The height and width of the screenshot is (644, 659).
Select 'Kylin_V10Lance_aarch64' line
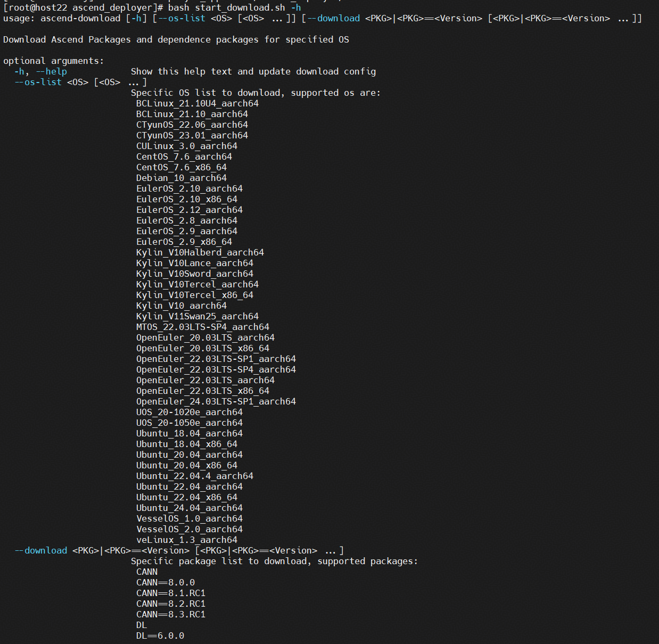[195, 263]
